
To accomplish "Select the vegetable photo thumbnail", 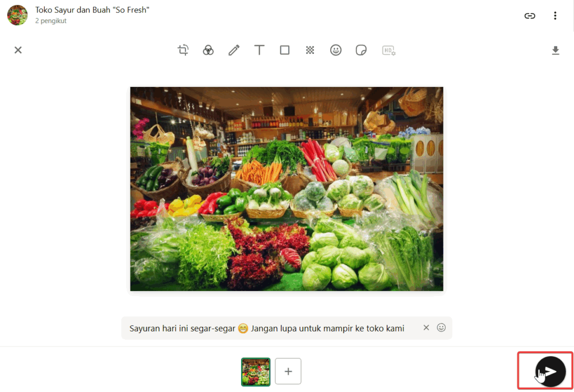I will tap(256, 371).
